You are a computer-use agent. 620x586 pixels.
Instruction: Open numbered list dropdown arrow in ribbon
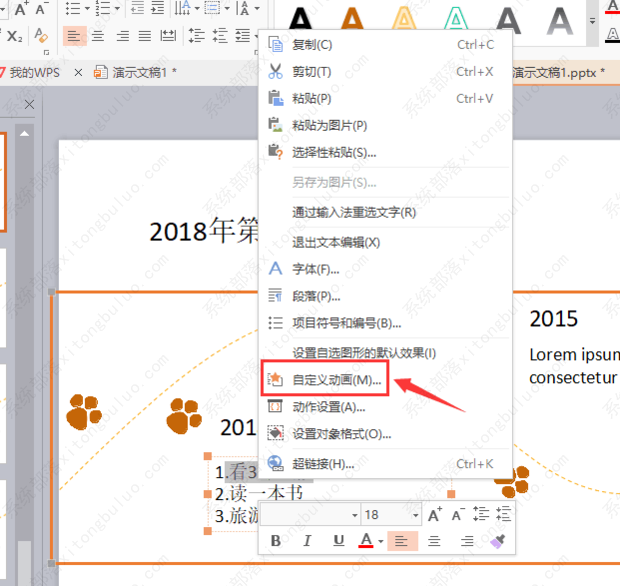pyautogui.click(x=117, y=8)
